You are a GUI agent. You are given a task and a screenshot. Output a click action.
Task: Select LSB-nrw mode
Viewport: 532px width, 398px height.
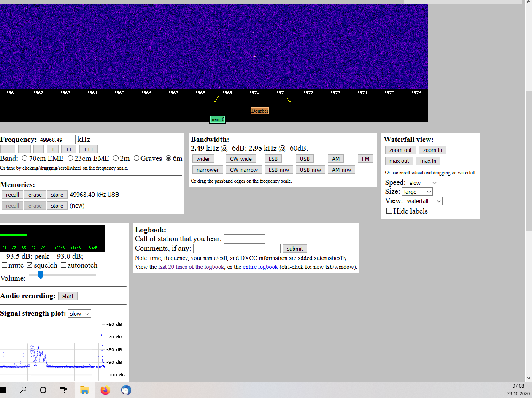[278, 170]
